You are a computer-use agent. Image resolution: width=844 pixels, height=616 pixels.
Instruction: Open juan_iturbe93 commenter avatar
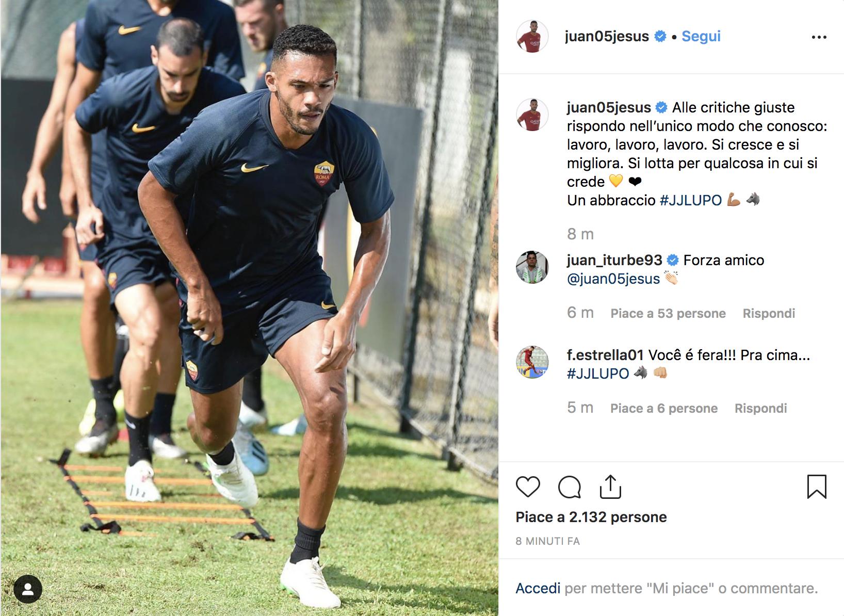[x=532, y=267]
